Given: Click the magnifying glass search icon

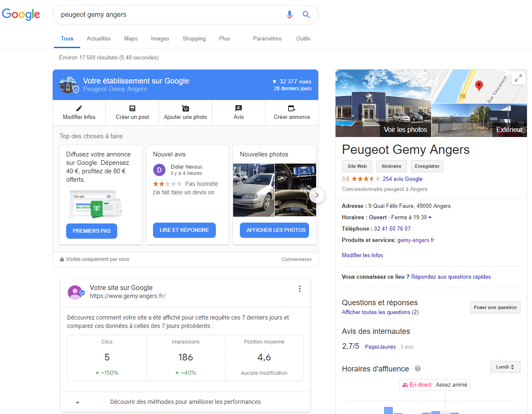Looking at the screenshot, I should point(306,15).
